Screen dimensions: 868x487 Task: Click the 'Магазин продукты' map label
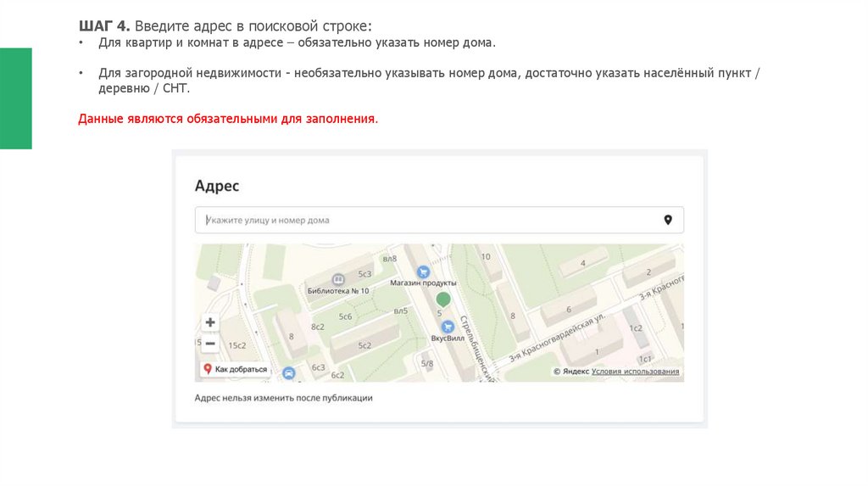click(x=423, y=283)
